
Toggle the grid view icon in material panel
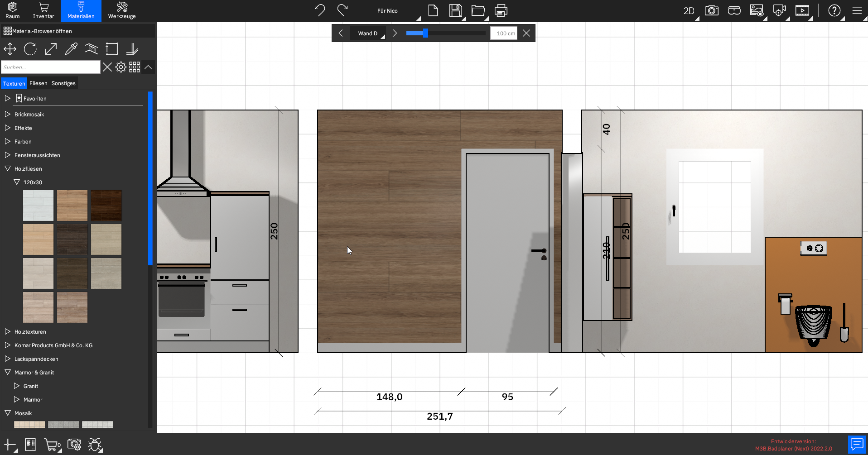135,67
